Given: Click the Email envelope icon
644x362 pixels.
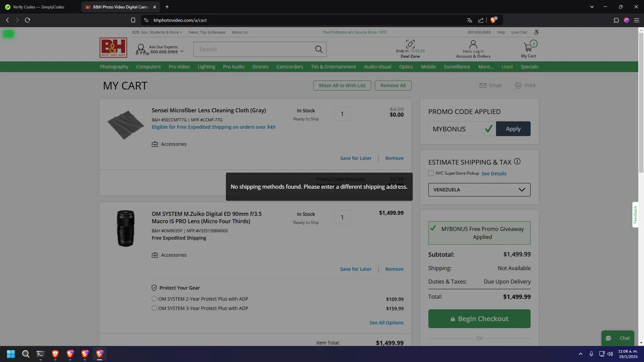Looking at the screenshot, I should tap(483, 85).
